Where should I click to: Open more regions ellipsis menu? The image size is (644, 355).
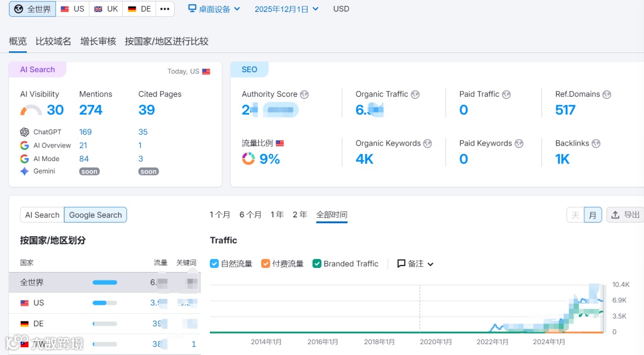tap(165, 9)
